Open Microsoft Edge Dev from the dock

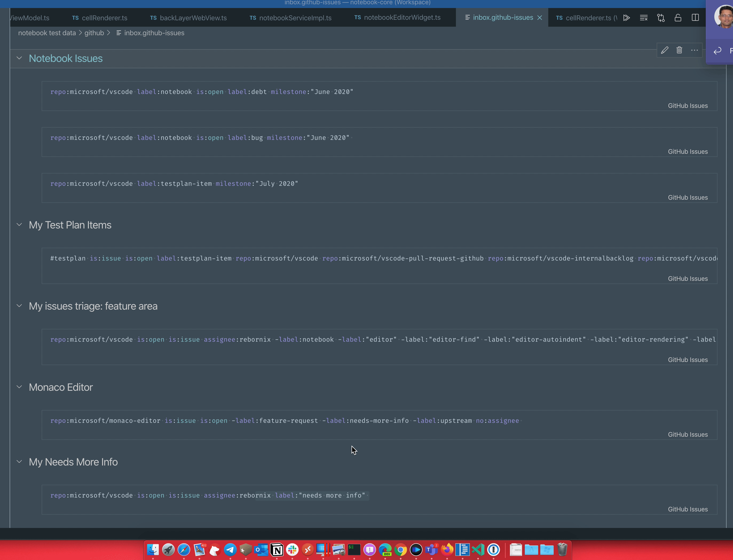click(385, 550)
